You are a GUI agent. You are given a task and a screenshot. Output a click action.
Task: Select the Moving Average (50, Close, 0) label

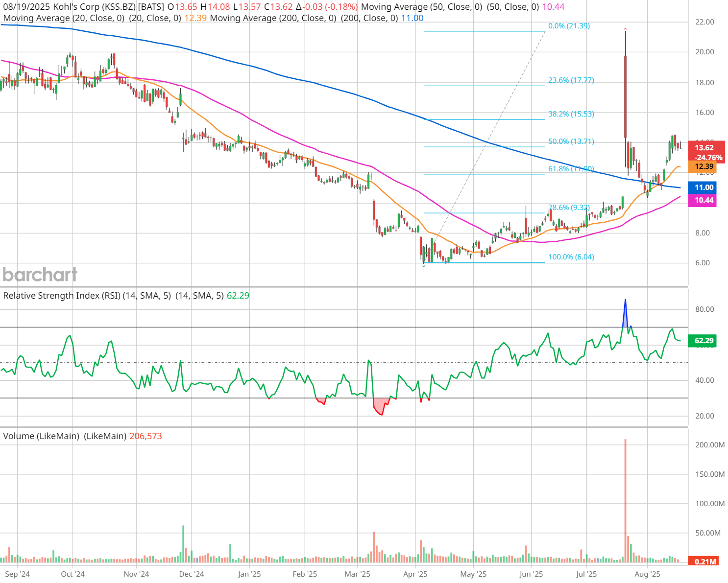click(x=422, y=7)
